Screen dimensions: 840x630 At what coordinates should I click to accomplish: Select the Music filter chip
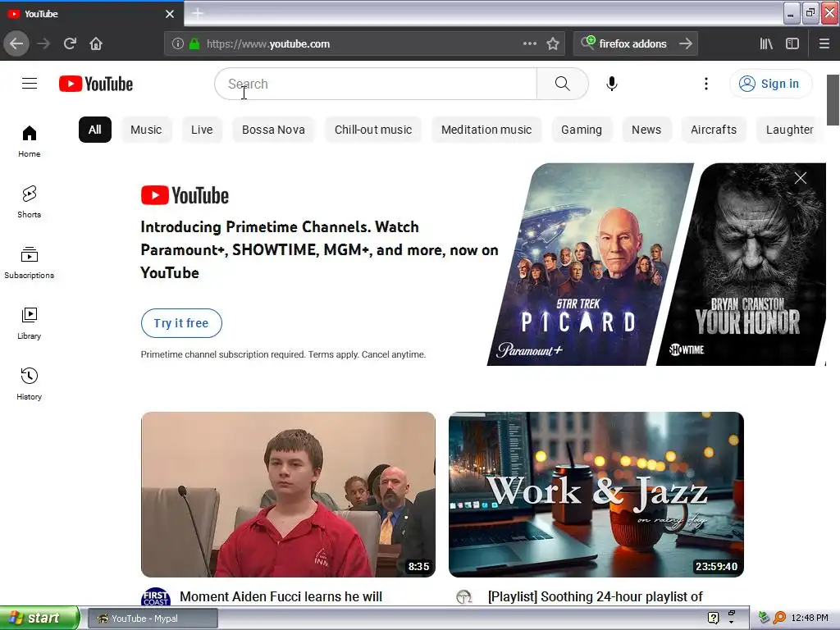(146, 130)
